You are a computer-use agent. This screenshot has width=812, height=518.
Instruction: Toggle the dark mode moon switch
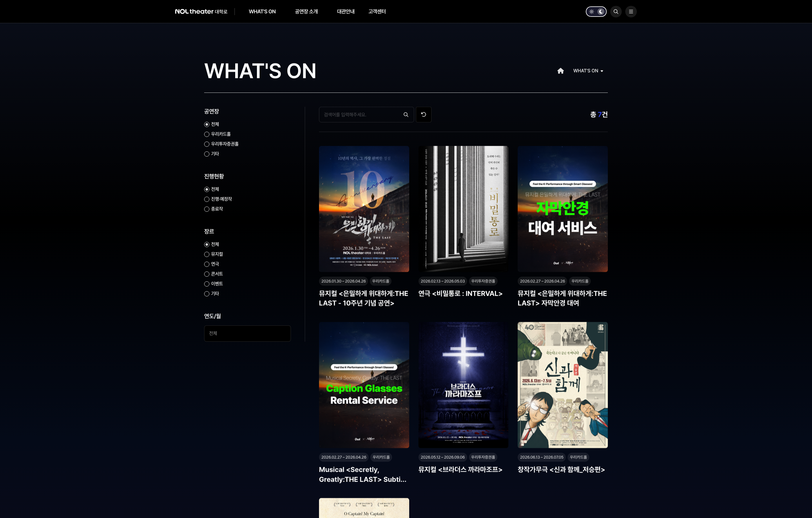[601, 12]
